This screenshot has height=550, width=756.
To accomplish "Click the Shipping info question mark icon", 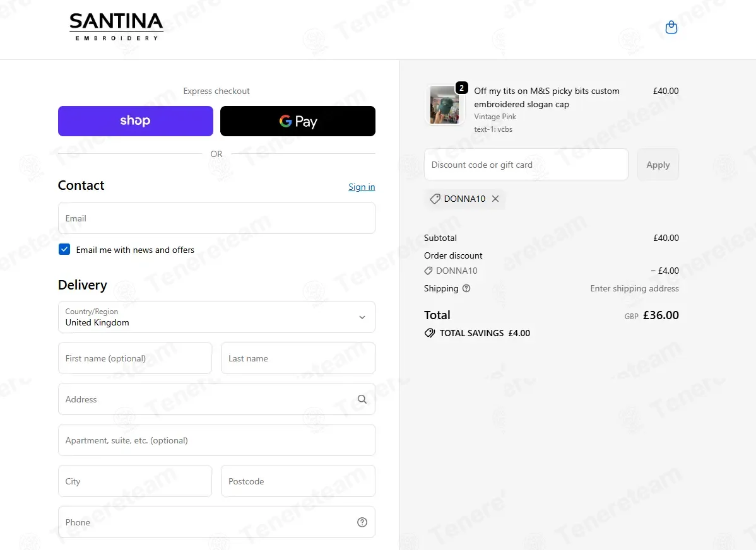I will [x=466, y=288].
